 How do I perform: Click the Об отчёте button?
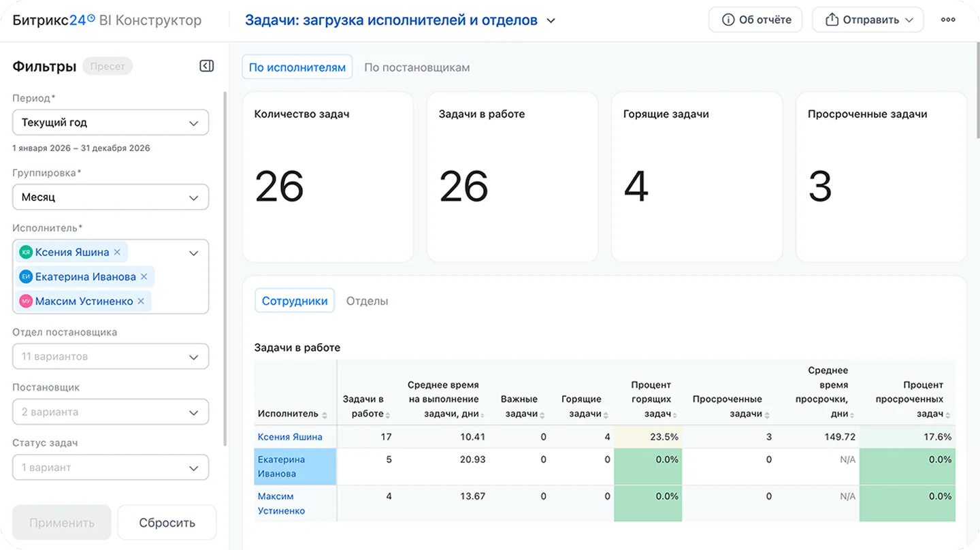(x=755, y=20)
